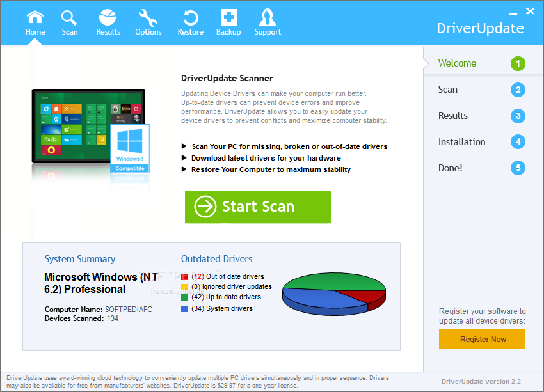
Task: Open the Options wrench icon
Action: [148, 18]
